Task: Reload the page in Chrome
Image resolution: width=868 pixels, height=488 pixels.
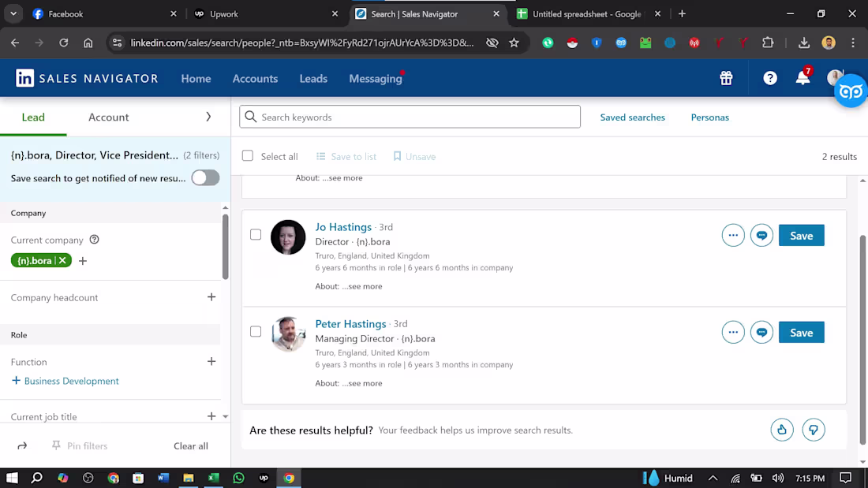Action: (x=64, y=43)
